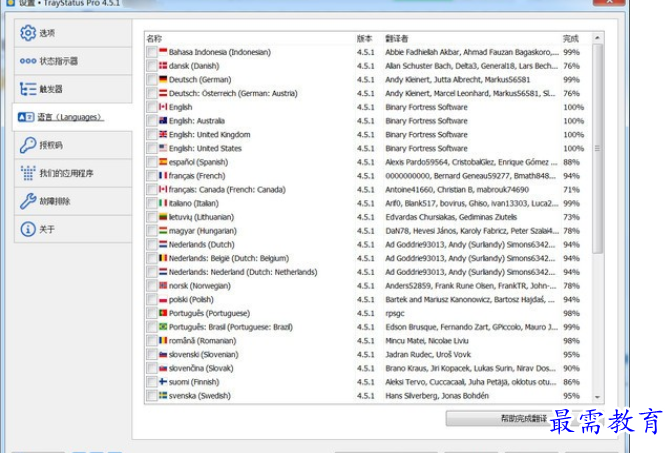Tick the français (French) checkbox
The width and height of the screenshot is (671, 453).
[x=151, y=176]
